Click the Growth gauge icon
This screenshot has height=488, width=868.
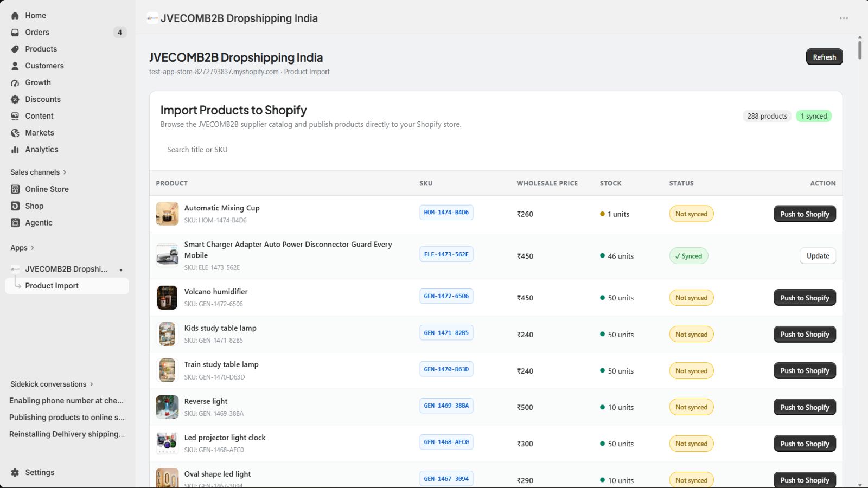pos(15,83)
